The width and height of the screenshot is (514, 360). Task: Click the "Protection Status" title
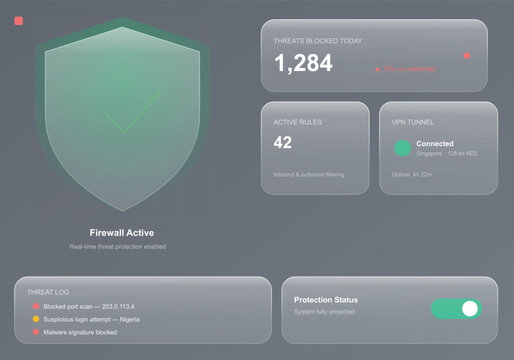[x=326, y=300]
